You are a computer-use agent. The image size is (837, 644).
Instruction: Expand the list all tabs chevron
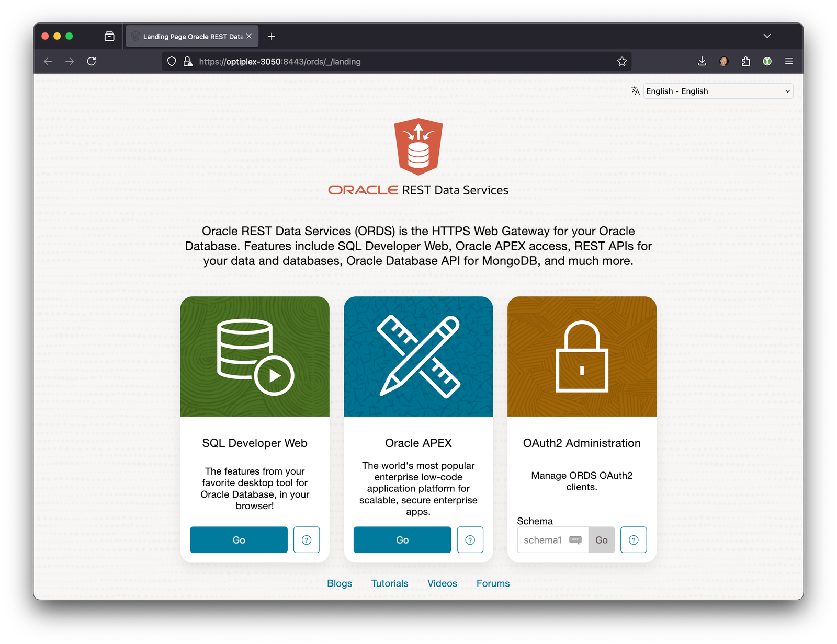click(x=767, y=36)
